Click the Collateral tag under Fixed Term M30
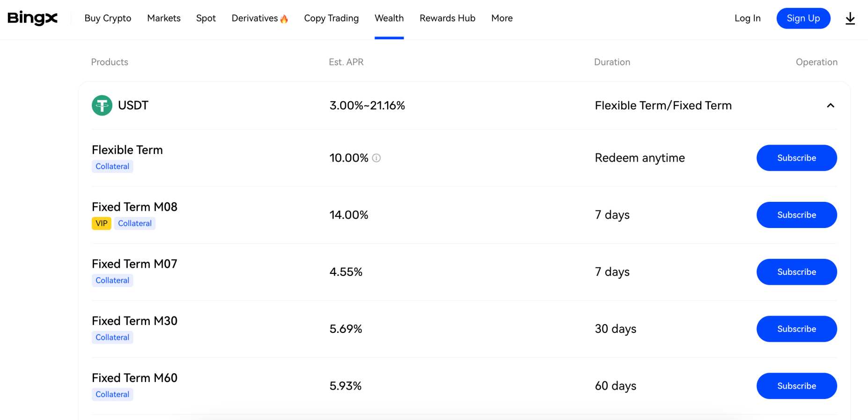 [112, 338]
